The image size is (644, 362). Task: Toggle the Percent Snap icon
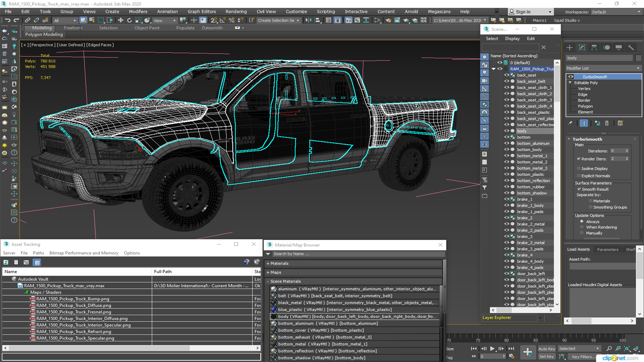231,20
